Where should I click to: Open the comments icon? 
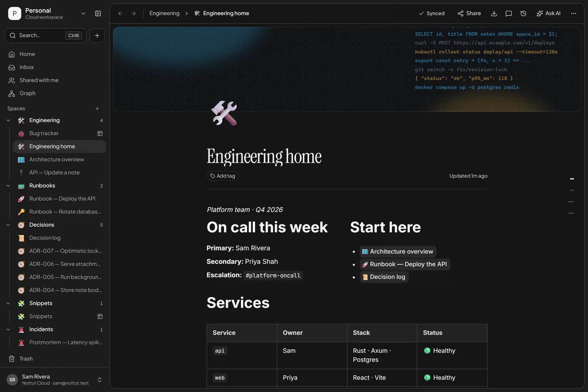coord(509,14)
